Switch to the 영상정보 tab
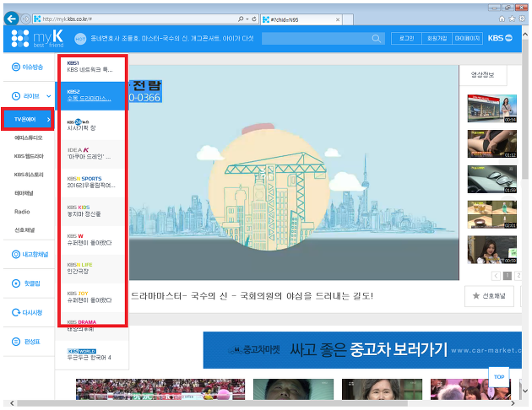This screenshot has width=532, height=410. (x=482, y=75)
